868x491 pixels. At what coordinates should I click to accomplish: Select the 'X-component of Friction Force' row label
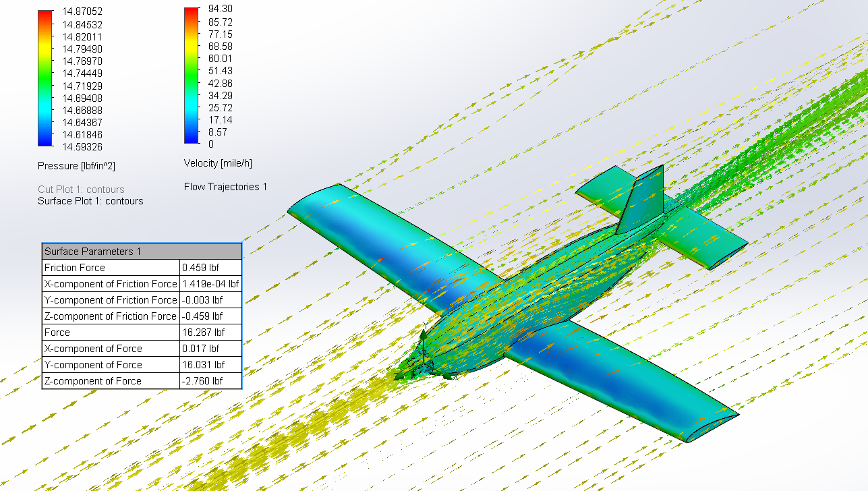pos(110,284)
